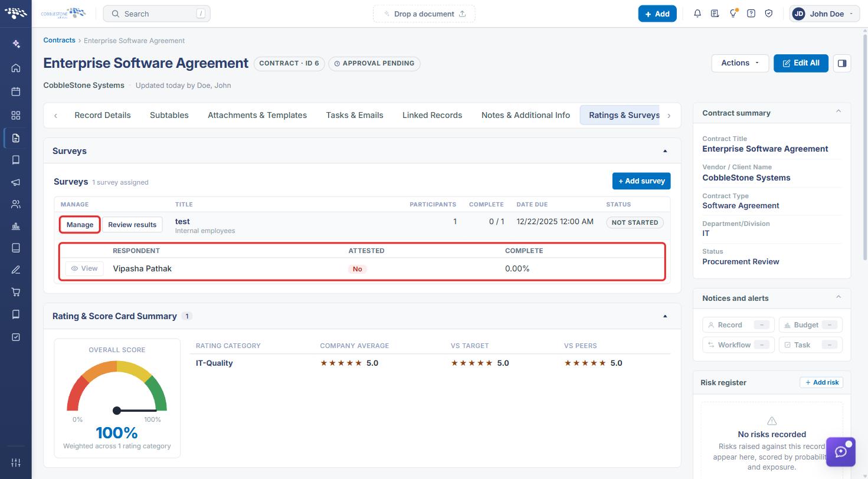Click the Drop a document area
Image resolution: width=868 pixels, height=479 pixels.
[424, 14]
